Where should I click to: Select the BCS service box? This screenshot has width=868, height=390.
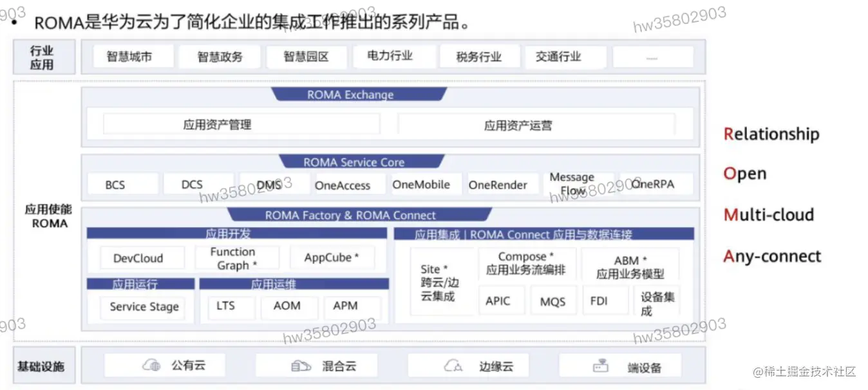tap(122, 185)
